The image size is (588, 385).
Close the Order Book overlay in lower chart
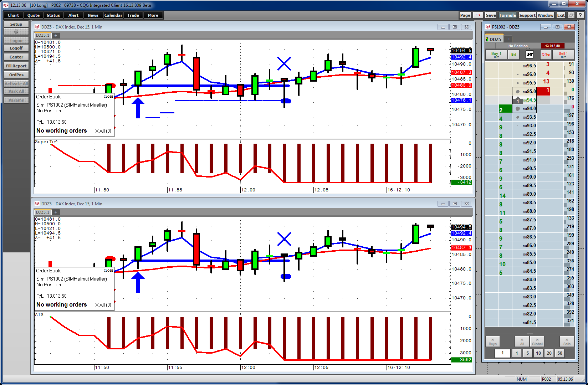pos(108,271)
